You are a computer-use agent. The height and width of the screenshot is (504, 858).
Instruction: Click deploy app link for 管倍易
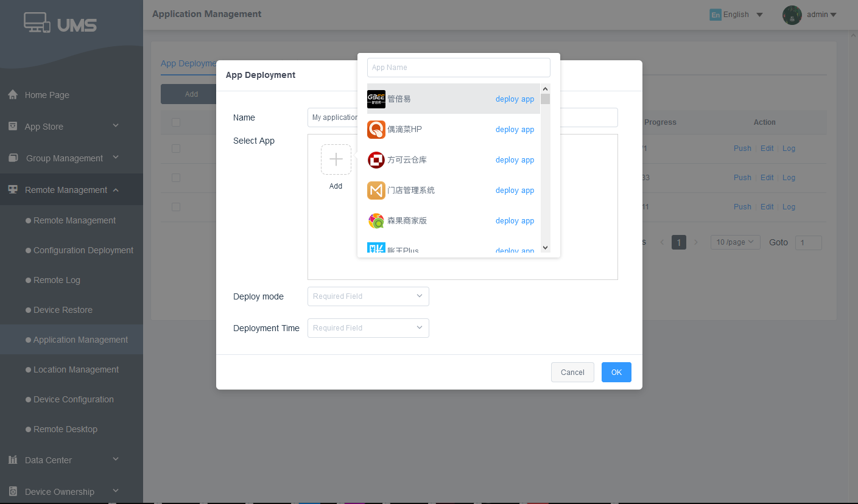(515, 99)
